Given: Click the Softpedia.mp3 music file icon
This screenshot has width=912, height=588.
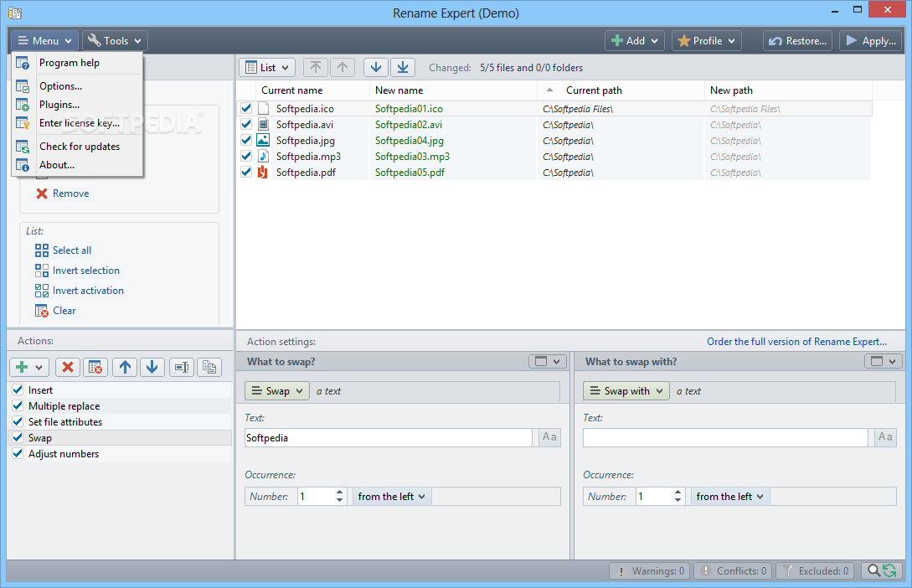Looking at the screenshot, I should tap(263, 156).
